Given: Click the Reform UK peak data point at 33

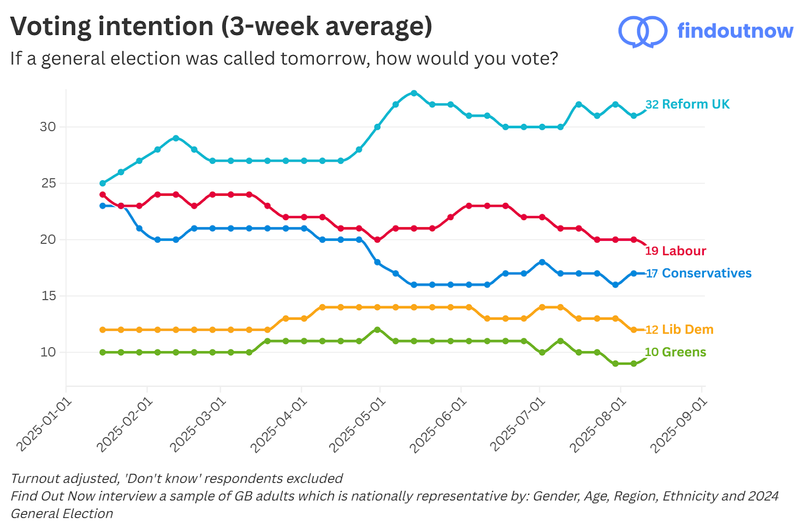Looking at the screenshot, I should (x=414, y=93).
